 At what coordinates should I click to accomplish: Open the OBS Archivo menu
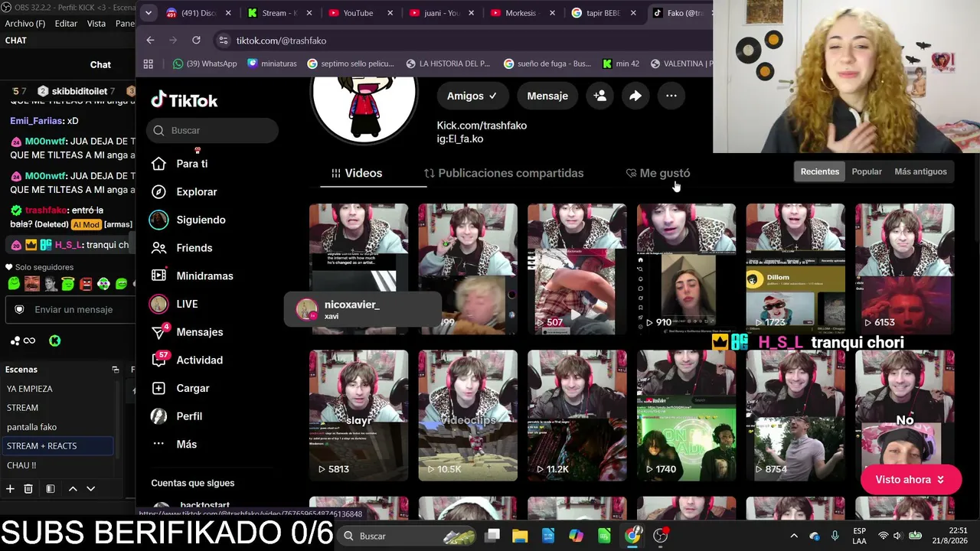pos(24,24)
